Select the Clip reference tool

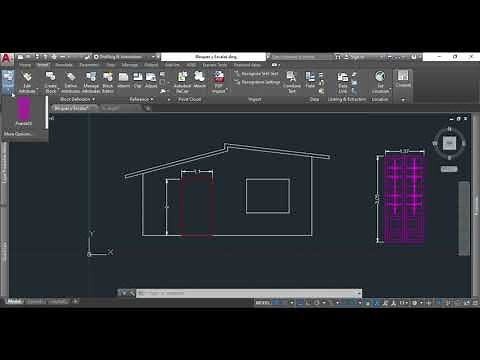[x=138, y=81]
